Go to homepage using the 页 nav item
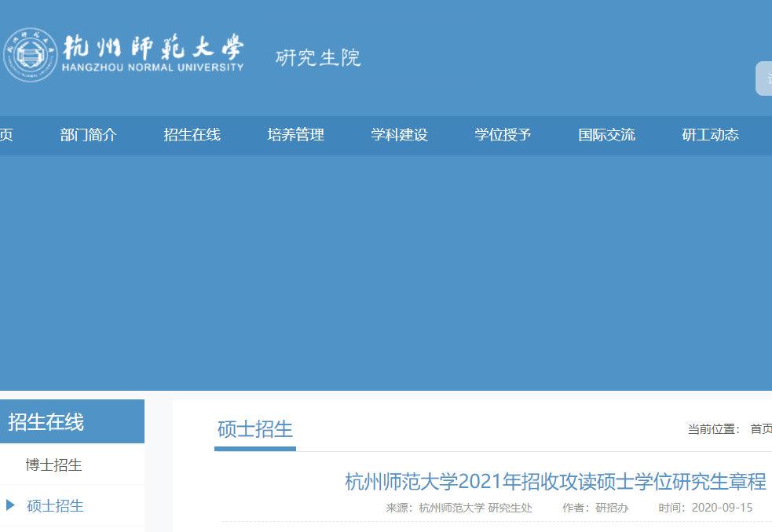772x532 pixels. point(6,135)
